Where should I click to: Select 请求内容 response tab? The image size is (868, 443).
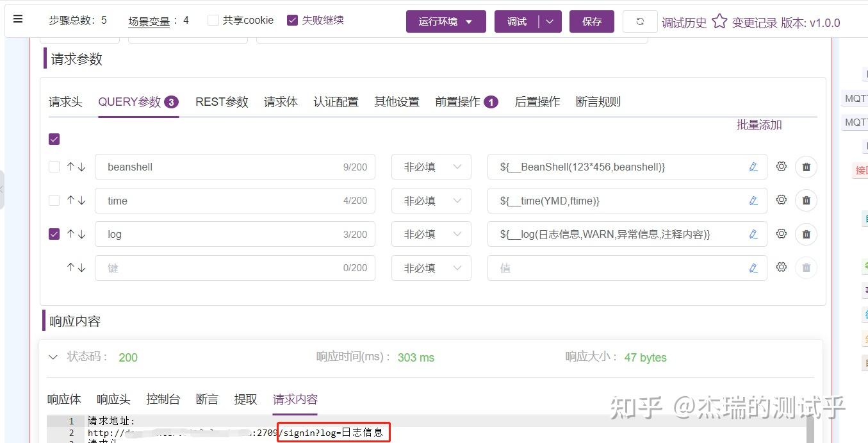(295, 399)
